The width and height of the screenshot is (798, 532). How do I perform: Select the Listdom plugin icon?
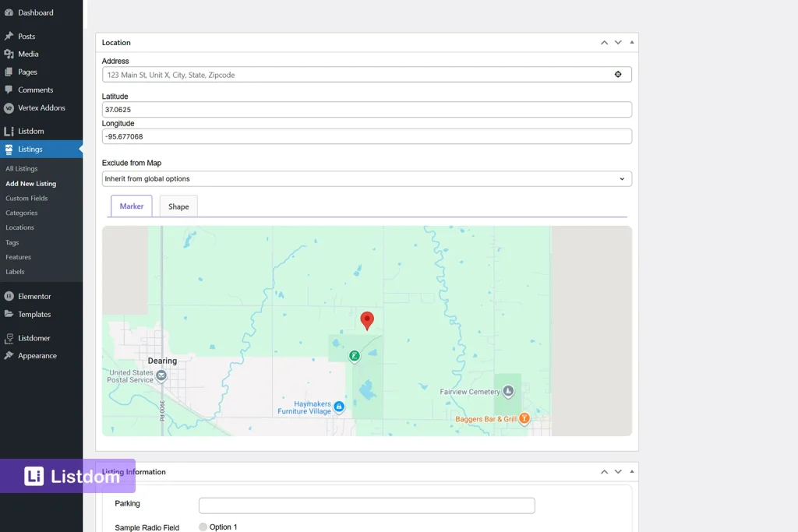[11, 131]
